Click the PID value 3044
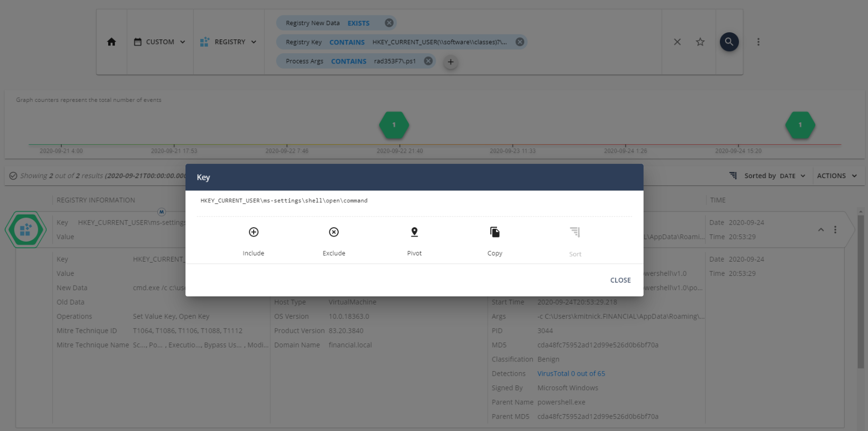868x431 pixels. [x=545, y=331]
